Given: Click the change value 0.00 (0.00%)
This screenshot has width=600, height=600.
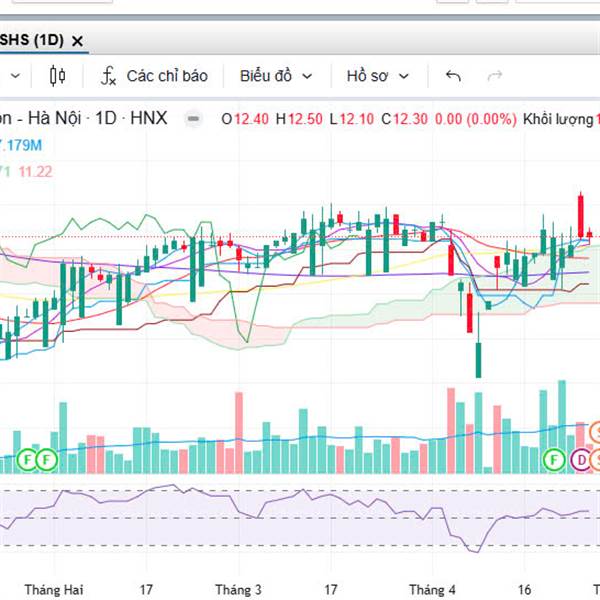Looking at the screenshot, I should point(476,119).
